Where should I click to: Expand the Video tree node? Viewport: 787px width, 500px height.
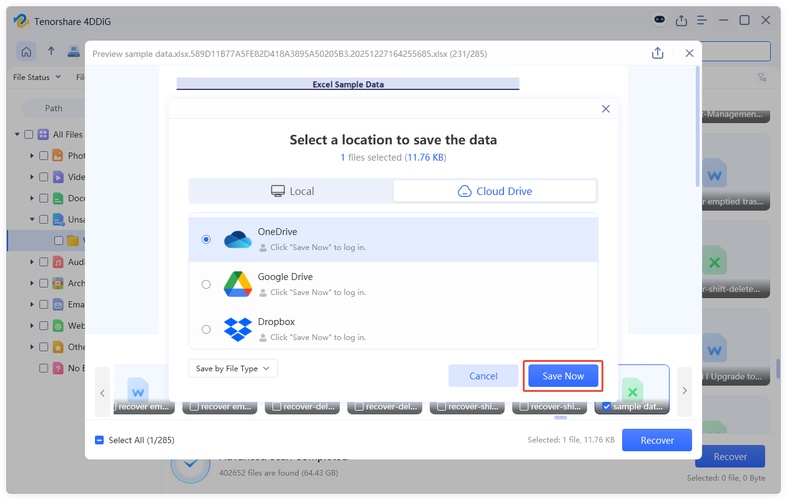point(32,177)
